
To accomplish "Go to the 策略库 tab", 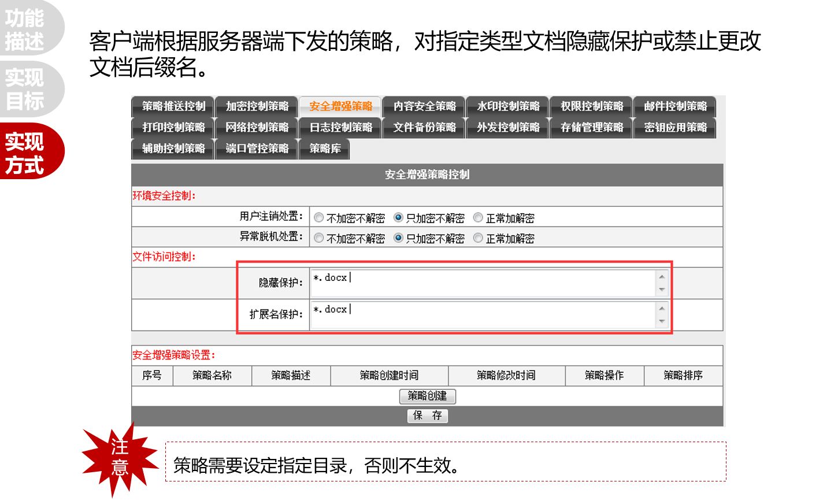I will [325, 149].
